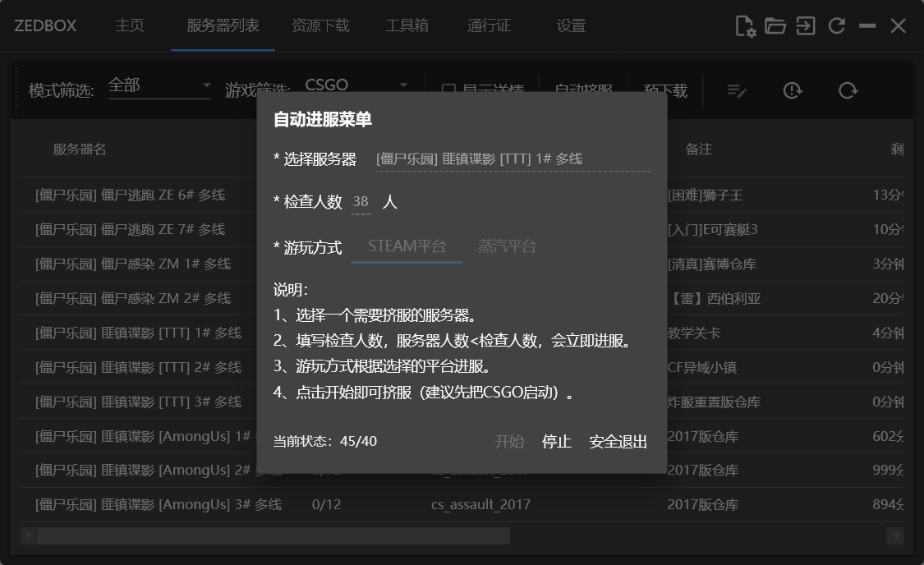This screenshot has width=924, height=565.
Task: Expand the 模式筛选 dropdown showing 全部
Action: pos(159,86)
